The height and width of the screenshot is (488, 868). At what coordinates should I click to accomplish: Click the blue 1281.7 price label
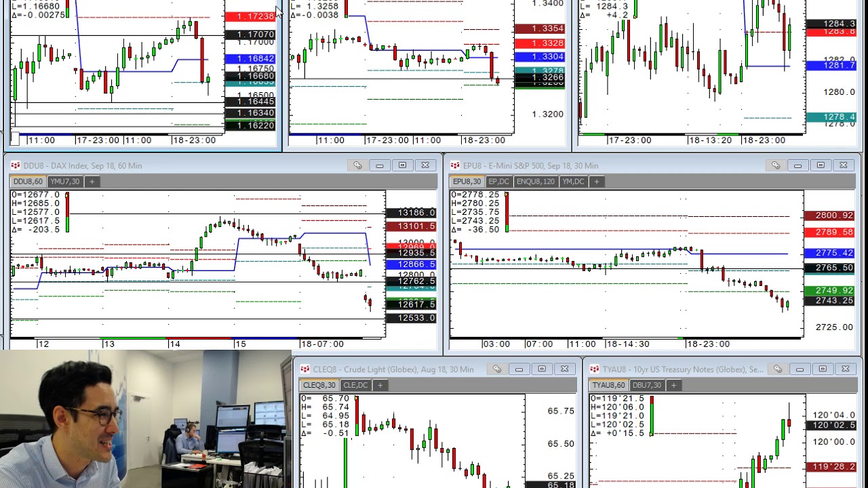click(x=832, y=65)
